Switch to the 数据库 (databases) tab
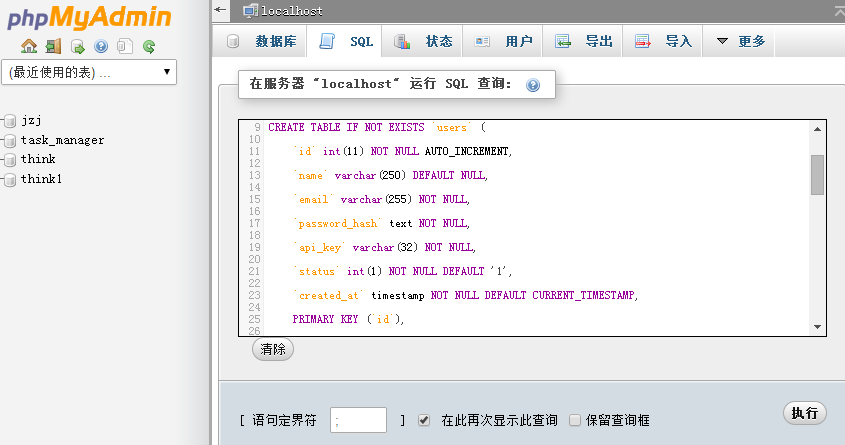This screenshot has height=445, width=845. (x=262, y=41)
